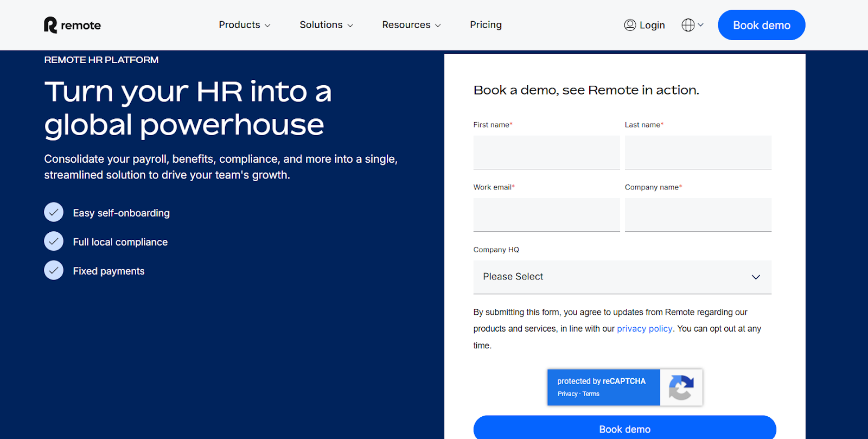Click the 'Full local compliance' text
Viewport: 868px width, 439px height.
120,242
